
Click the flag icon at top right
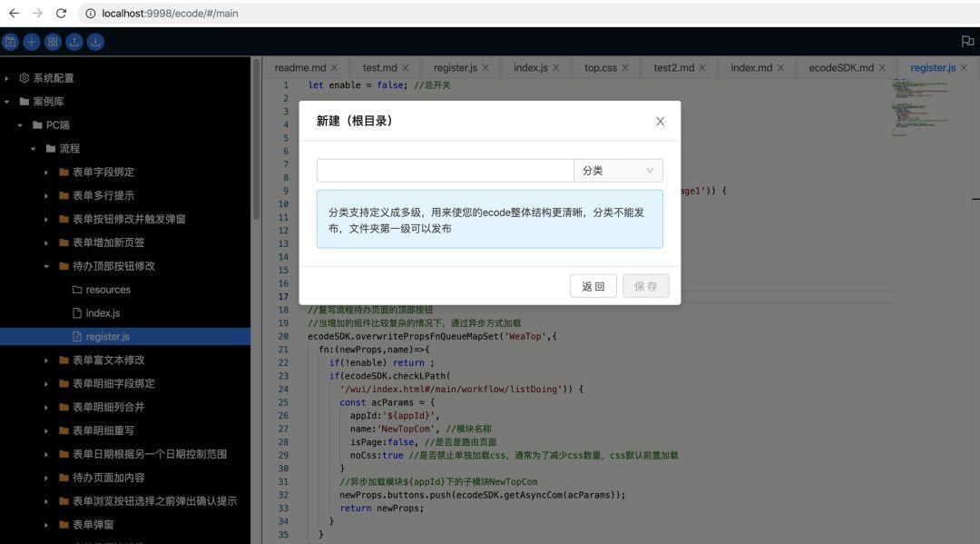(965, 41)
